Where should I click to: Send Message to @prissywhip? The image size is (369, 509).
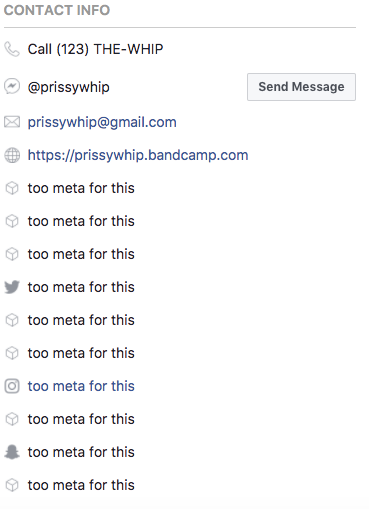(301, 87)
